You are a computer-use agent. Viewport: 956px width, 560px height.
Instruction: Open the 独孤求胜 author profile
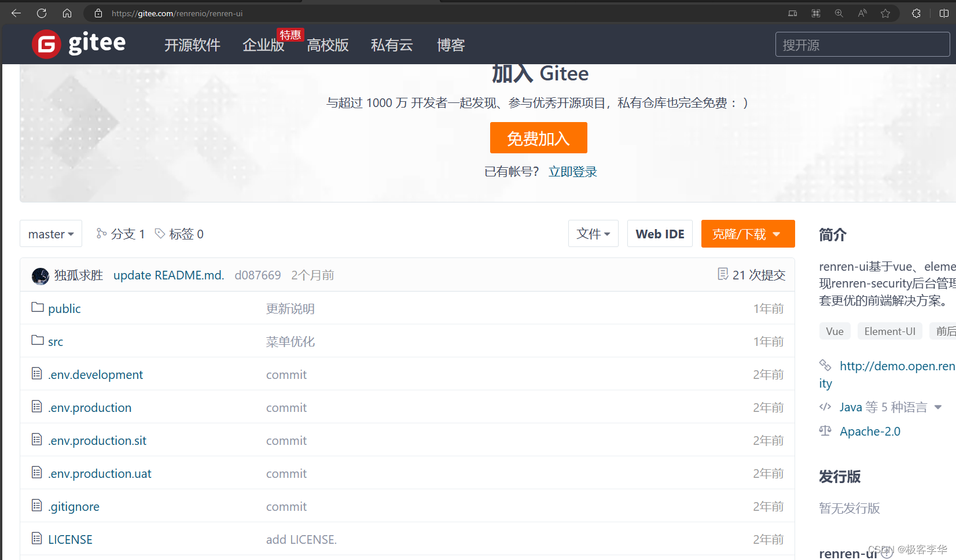[79, 275]
